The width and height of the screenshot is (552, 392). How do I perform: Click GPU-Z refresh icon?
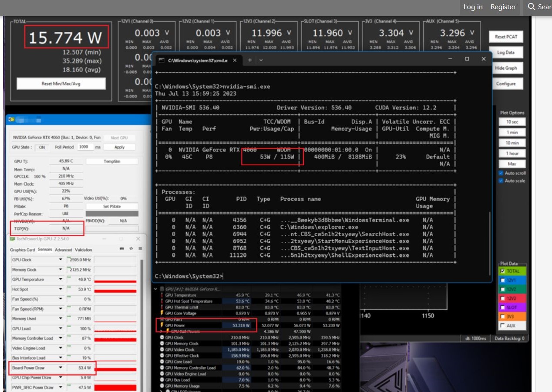pos(131,249)
